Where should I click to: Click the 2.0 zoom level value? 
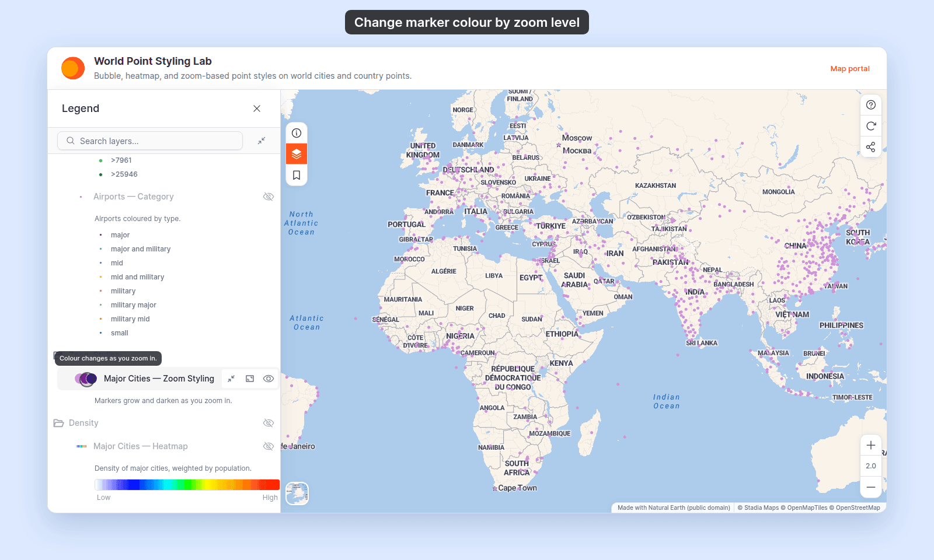pos(871,466)
